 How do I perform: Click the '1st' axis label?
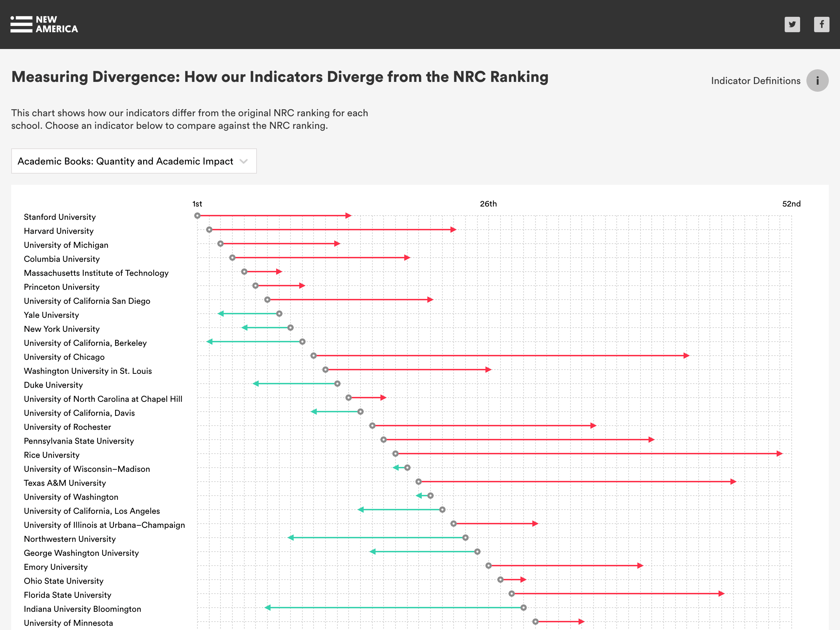click(197, 204)
